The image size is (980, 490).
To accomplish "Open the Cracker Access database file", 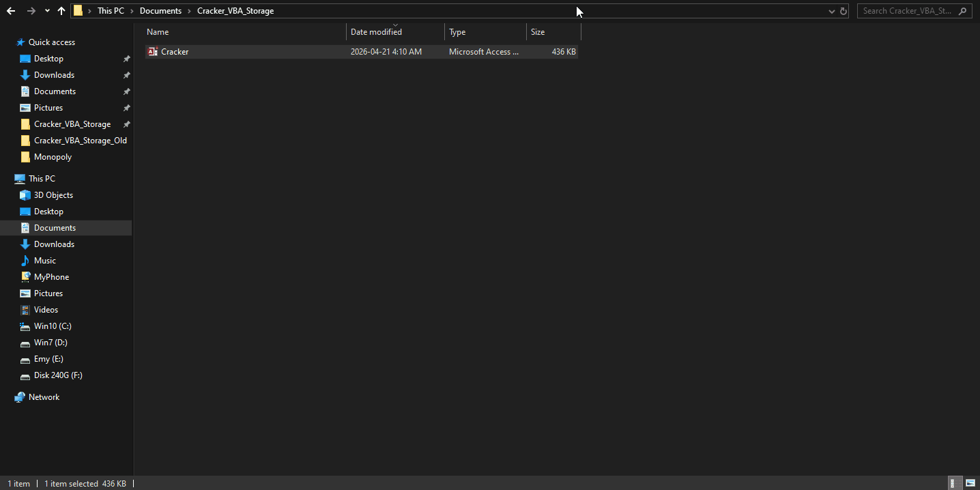I will click(175, 52).
